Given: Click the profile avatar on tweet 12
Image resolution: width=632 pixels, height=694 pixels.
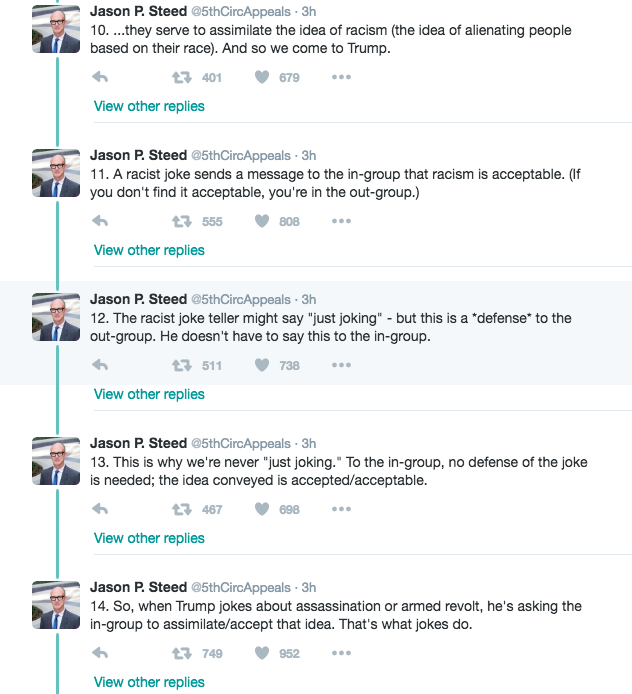Looking at the screenshot, I should (x=56, y=316).
